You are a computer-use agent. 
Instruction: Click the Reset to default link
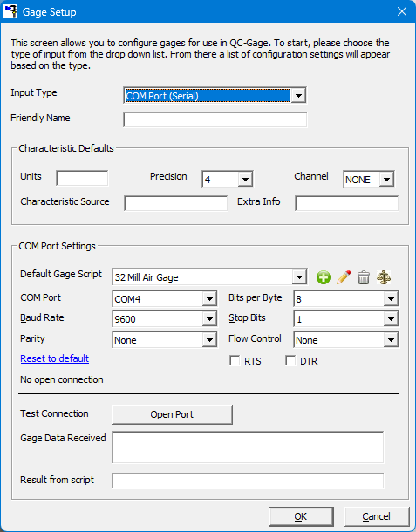(x=55, y=358)
